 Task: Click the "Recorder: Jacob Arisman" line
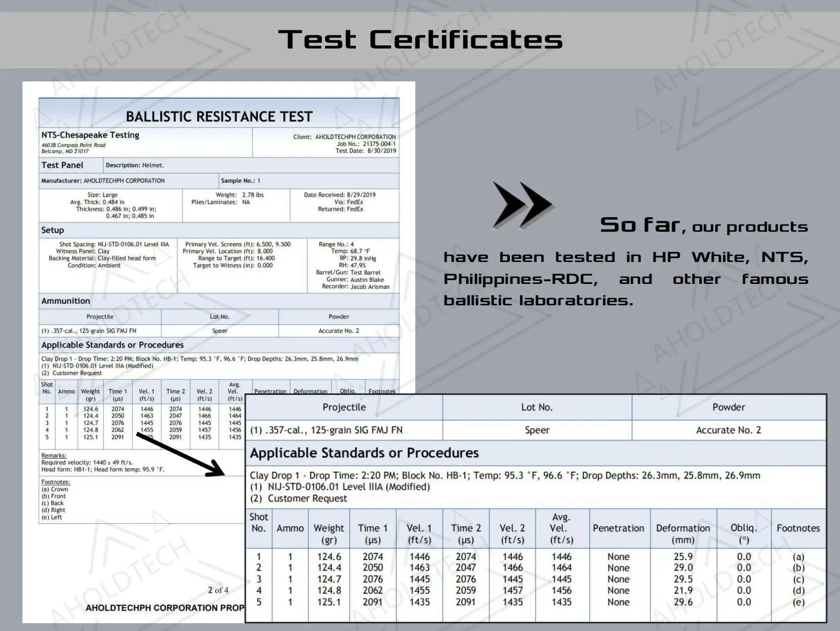tap(356, 287)
